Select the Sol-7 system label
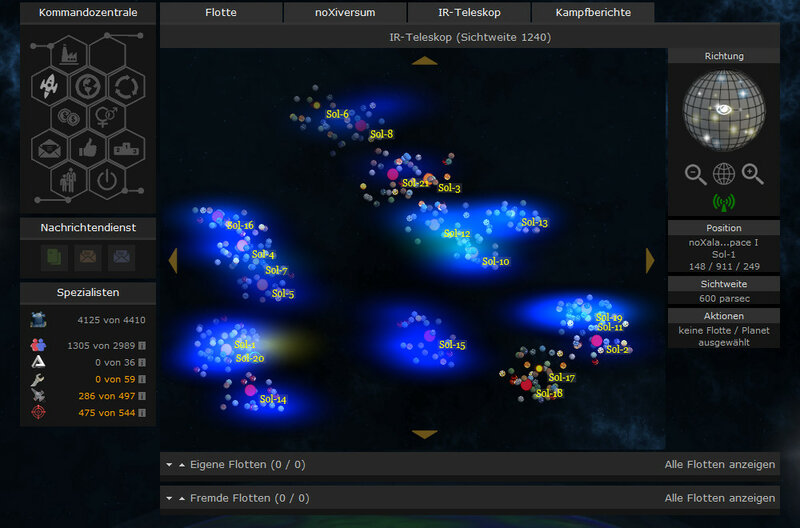Viewport: 800px width, 528px height. click(276, 270)
